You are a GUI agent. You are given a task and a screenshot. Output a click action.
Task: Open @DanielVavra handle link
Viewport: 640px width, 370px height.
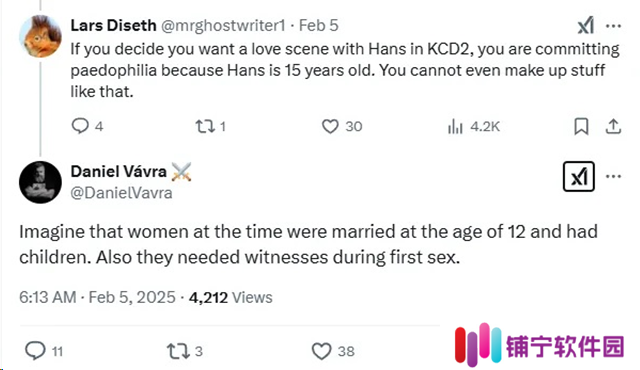pos(121,193)
